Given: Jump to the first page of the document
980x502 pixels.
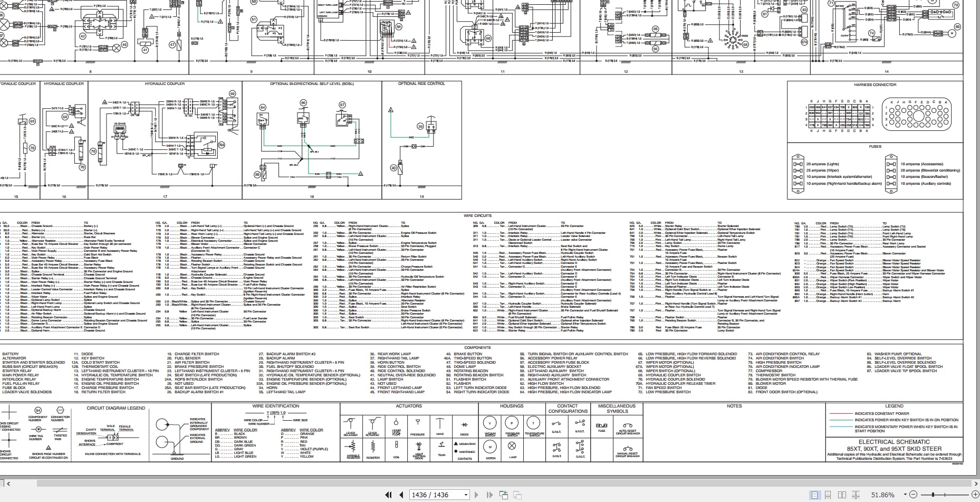Looking at the screenshot, I should (389, 495).
